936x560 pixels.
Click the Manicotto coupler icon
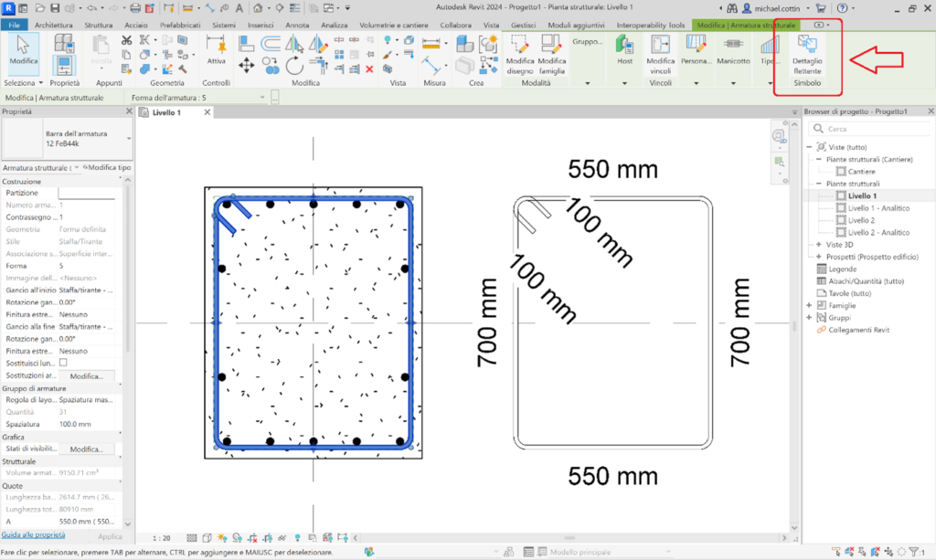pos(733,49)
